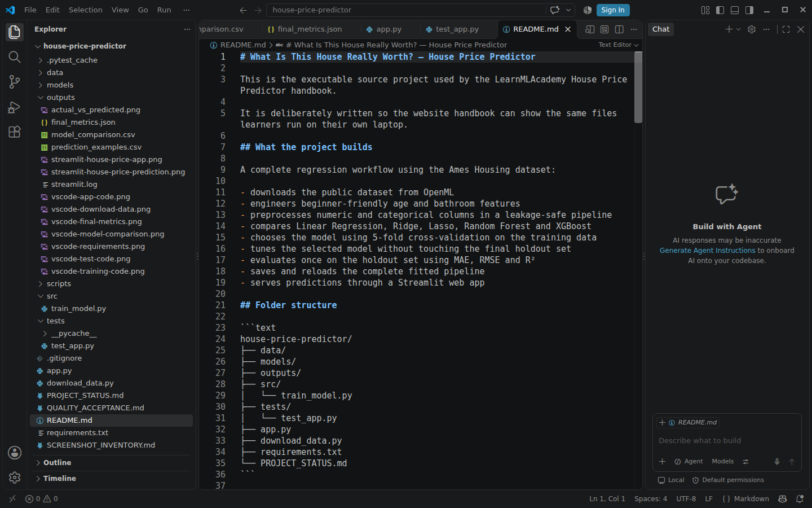The image size is (812, 508).
Task: Toggle the Secondary Side Bar
Action: pos(749,10)
